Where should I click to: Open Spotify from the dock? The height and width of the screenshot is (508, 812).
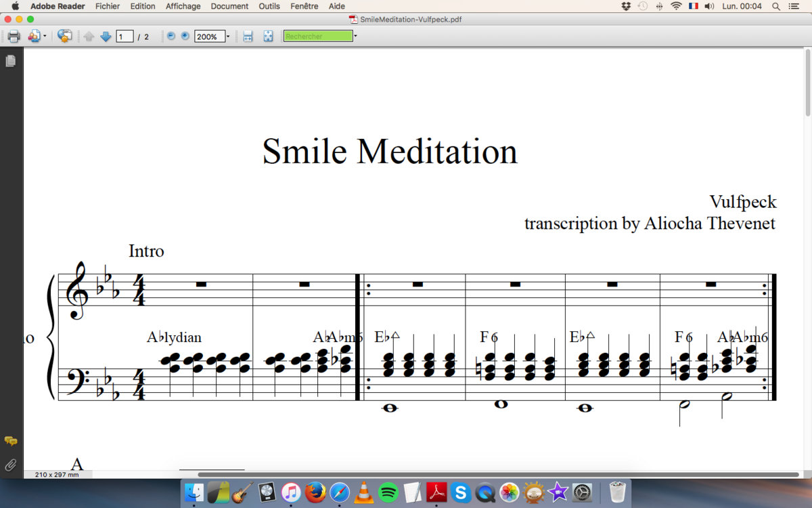[388, 492]
